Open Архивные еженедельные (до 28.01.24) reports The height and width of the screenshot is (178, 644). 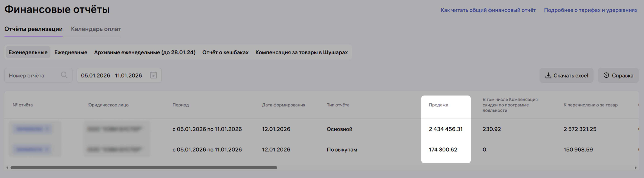point(145,52)
